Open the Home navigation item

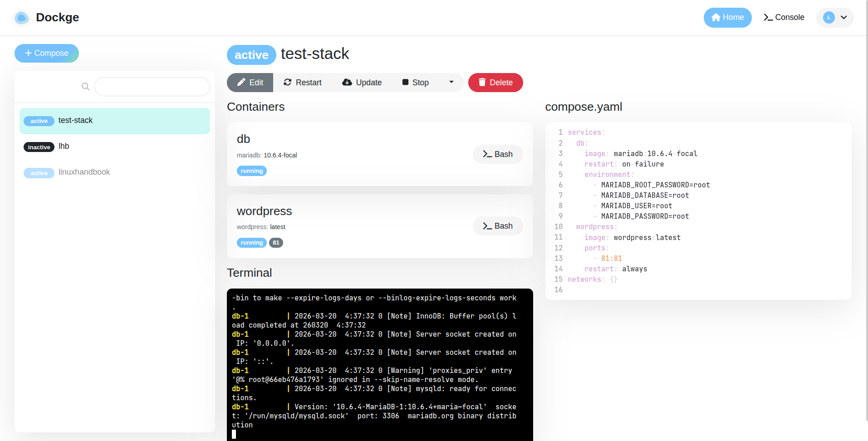click(727, 17)
